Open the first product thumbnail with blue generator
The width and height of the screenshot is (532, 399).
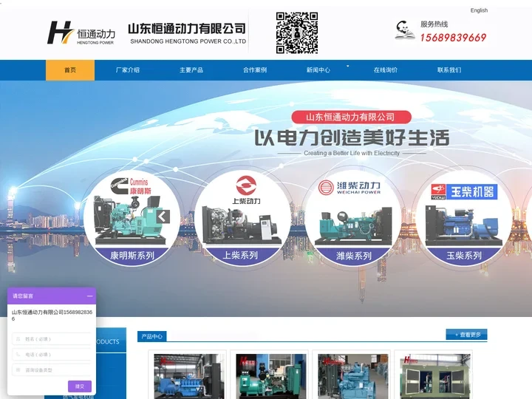[188, 376]
